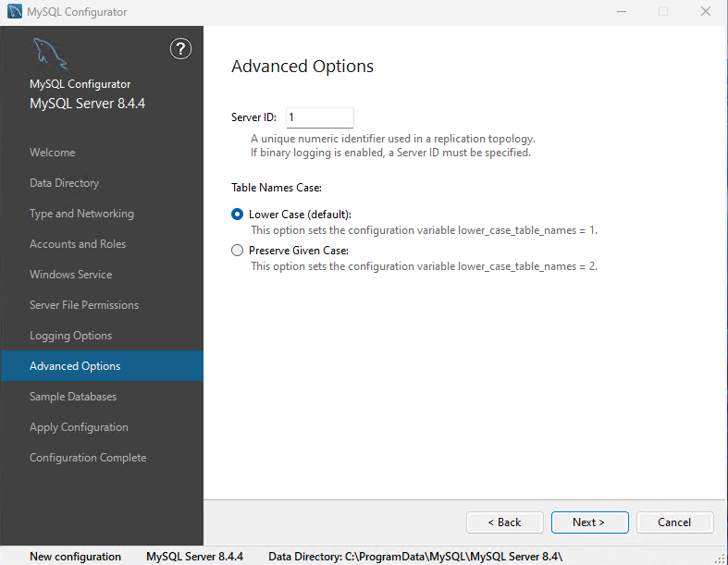Go to the Welcome step

click(53, 153)
